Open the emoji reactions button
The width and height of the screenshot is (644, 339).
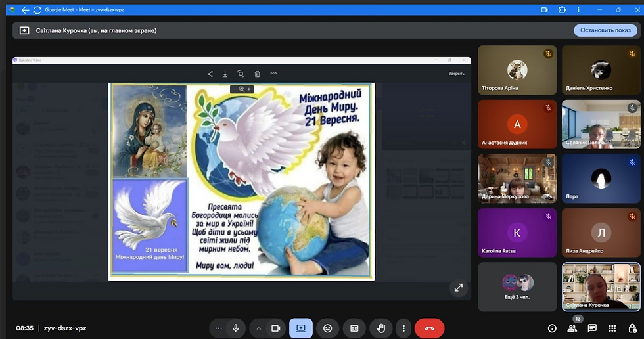coord(327,328)
